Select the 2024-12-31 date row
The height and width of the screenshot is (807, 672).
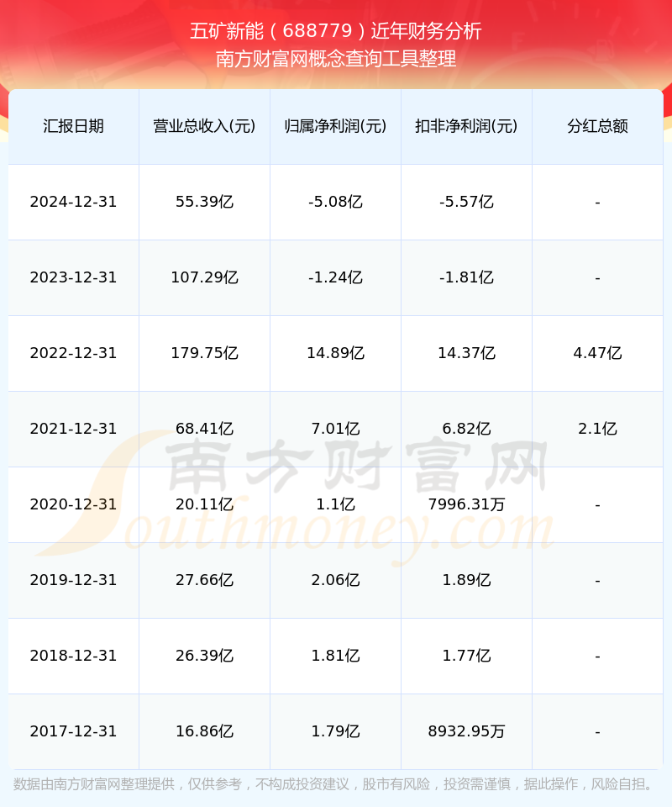pyautogui.click(x=336, y=203)
